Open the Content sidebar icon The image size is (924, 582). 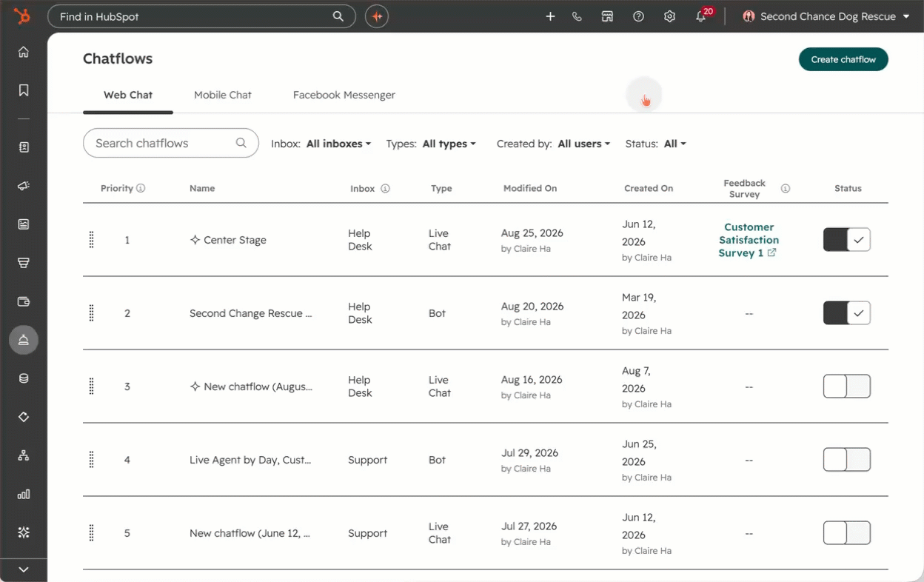pyautogui.click(x=24, y=224)
